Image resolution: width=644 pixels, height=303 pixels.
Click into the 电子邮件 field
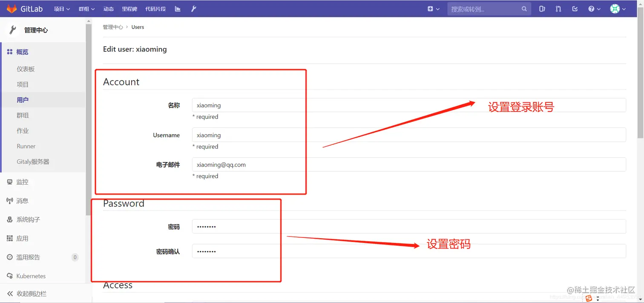coord(409,164)
